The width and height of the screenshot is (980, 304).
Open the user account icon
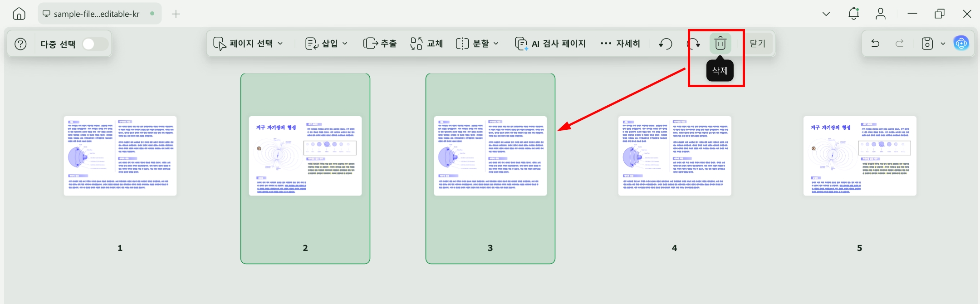click(881, 14)
